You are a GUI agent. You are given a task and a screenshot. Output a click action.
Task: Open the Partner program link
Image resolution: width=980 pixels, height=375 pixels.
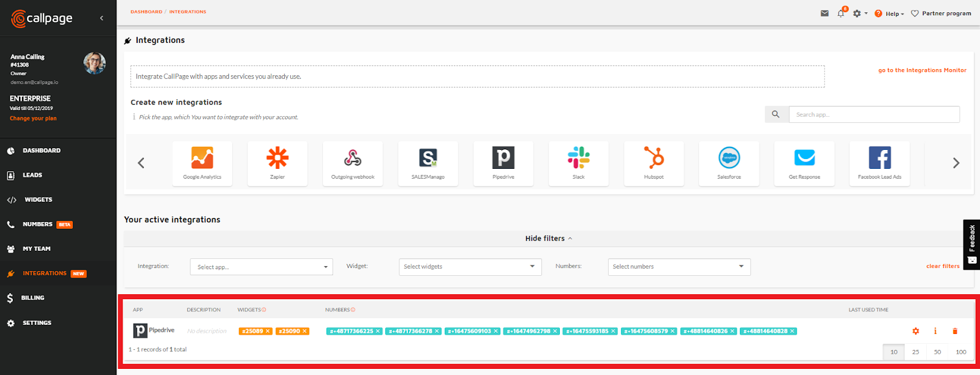click(941, 13)
